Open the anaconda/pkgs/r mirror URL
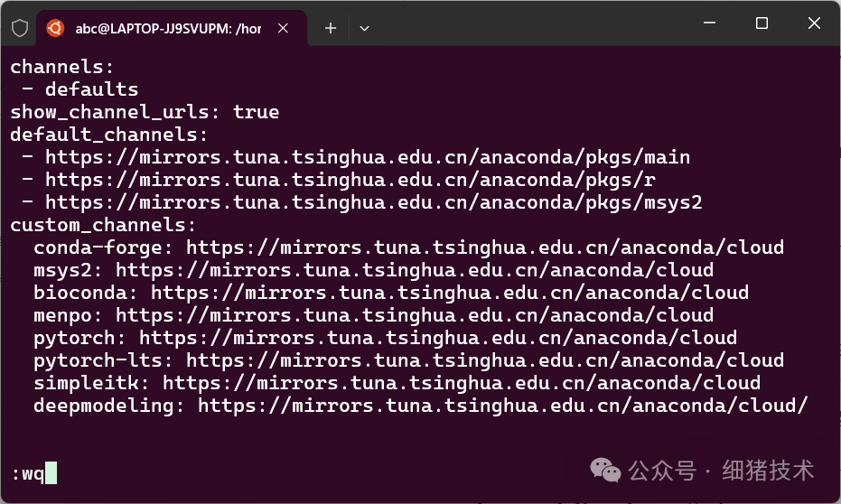 point(350,180)
